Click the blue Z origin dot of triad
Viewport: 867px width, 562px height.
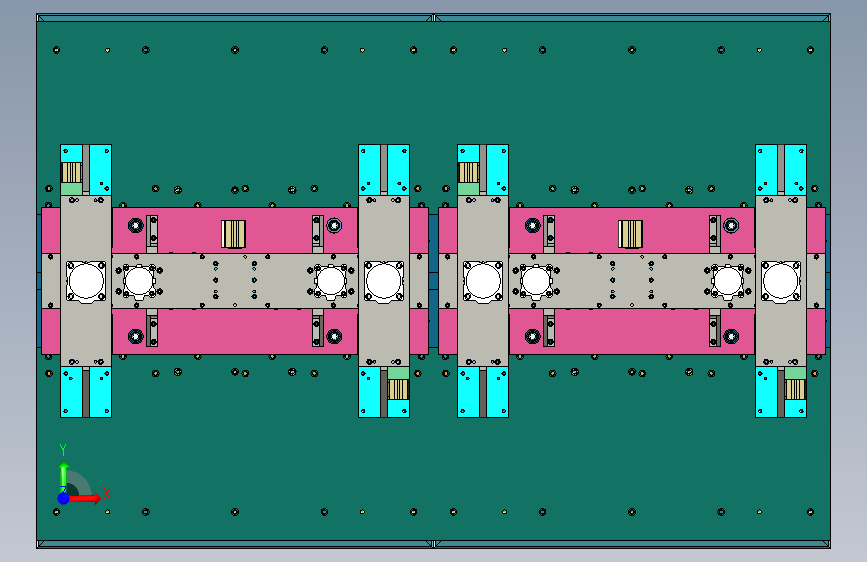64,498
